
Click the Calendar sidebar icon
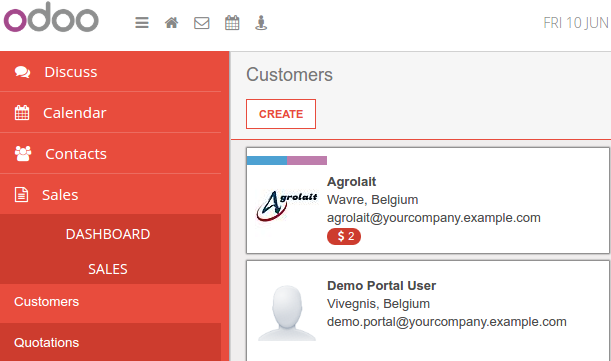[x=22, y=113]
